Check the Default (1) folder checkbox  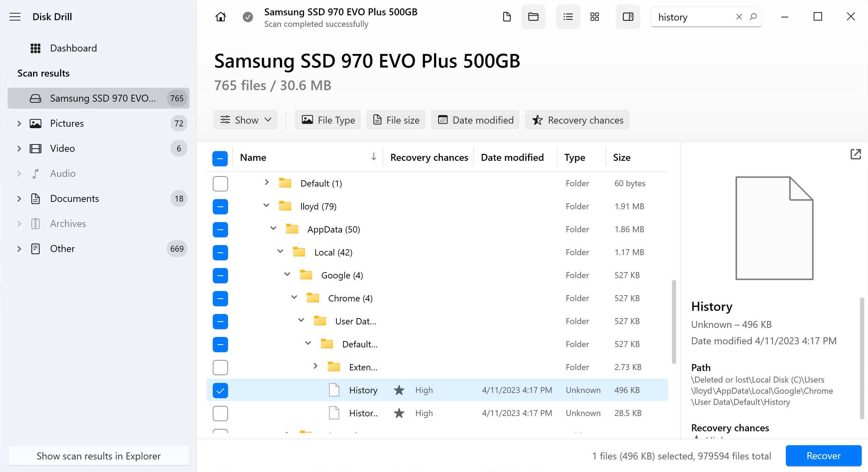click(x=220, y=183)
